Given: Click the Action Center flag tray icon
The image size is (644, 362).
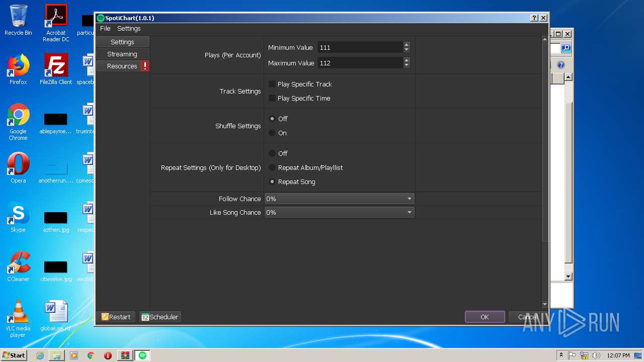Looking at the screenshot, I should point(572,355).
